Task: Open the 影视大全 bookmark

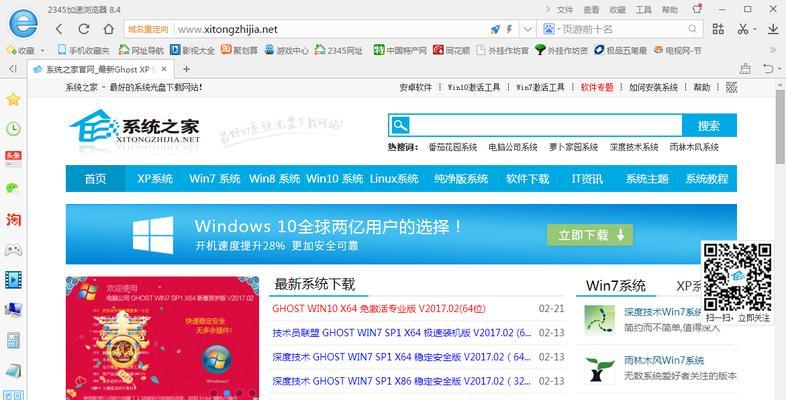Action: coord(192,50)
